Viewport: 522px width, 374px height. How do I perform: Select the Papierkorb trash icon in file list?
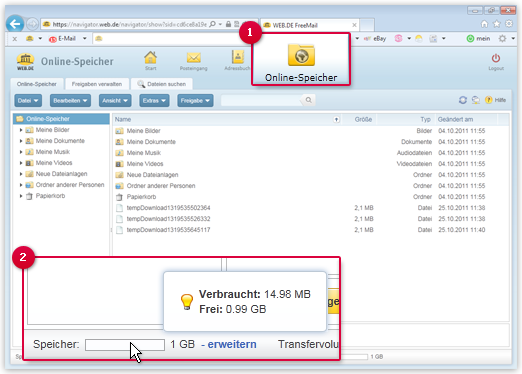pyautogui.click(x=119, y=197)
